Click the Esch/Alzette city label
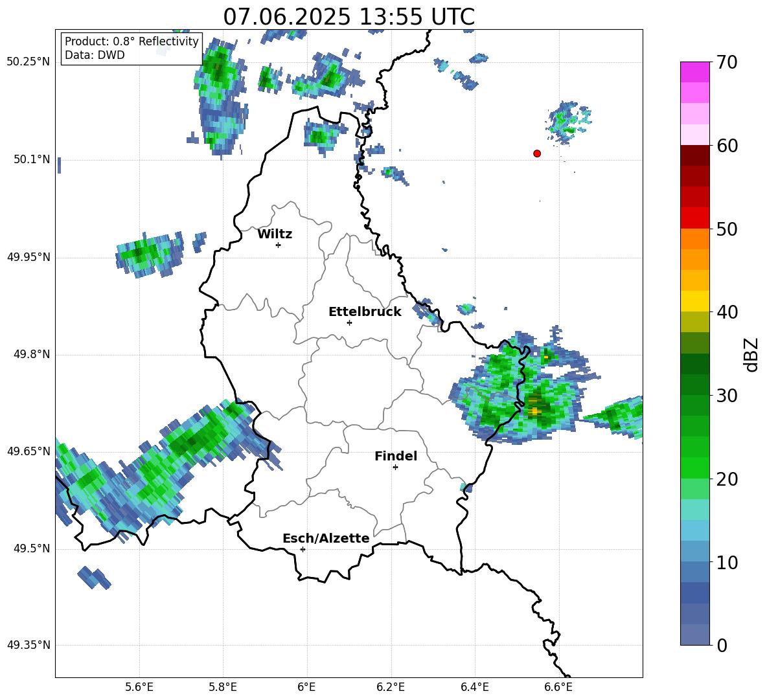This screenshot has width=767, height=700. (x=326, y=538)
